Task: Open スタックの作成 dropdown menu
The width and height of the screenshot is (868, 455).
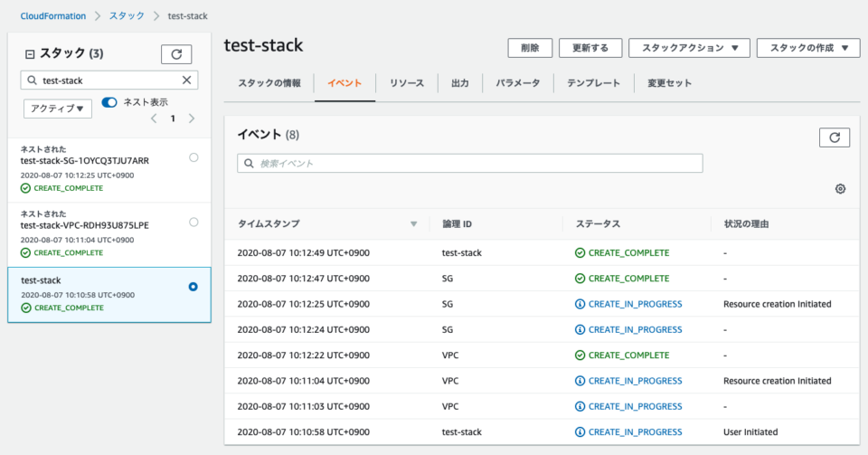Action: 808,48
